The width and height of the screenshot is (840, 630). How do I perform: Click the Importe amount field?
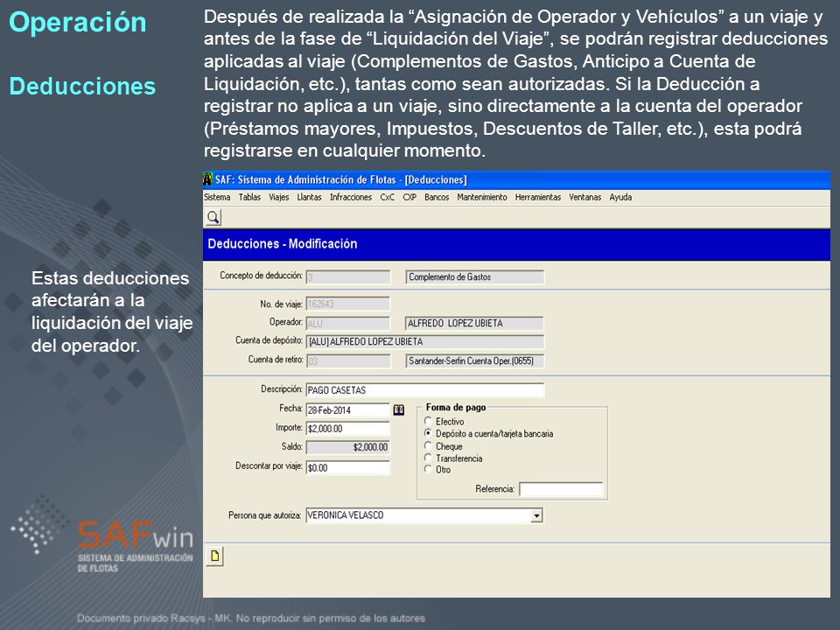(x=347, y=429)
